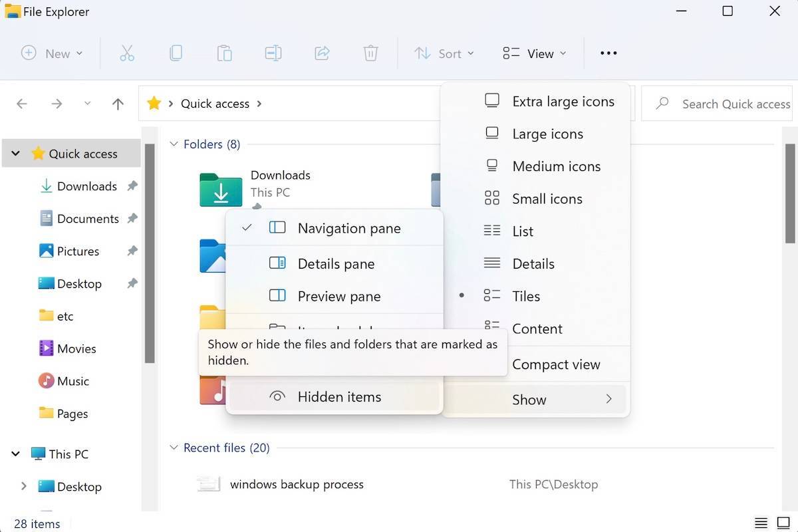Click the Paste clipboard icon
Image resolution: width=798 pixels, height=532 pixels.
224,53
